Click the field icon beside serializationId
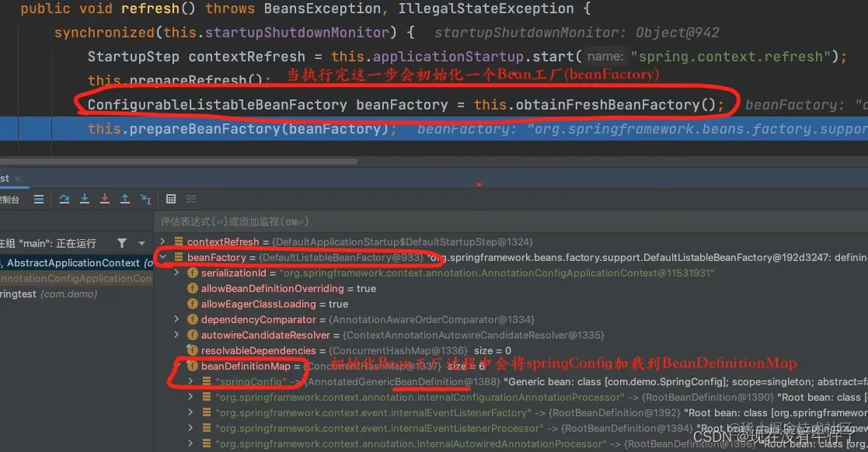Viewport: 868px width, 452px height. [193, 273]
